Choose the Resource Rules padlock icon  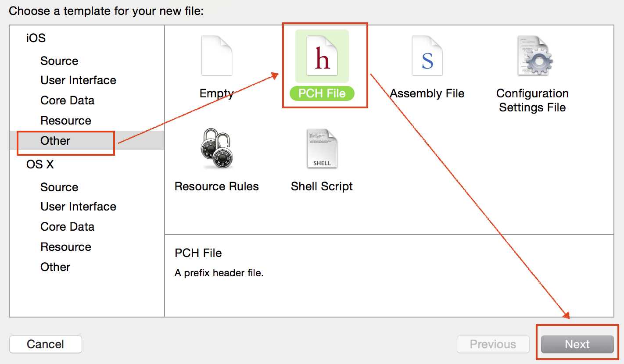[x=217, y=149]
